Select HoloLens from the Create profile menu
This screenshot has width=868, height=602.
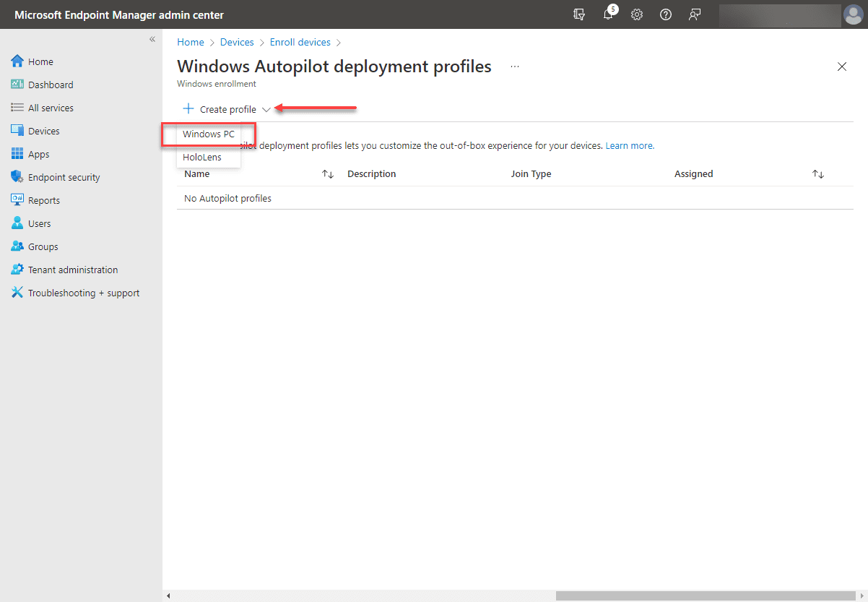click(201, 157)
